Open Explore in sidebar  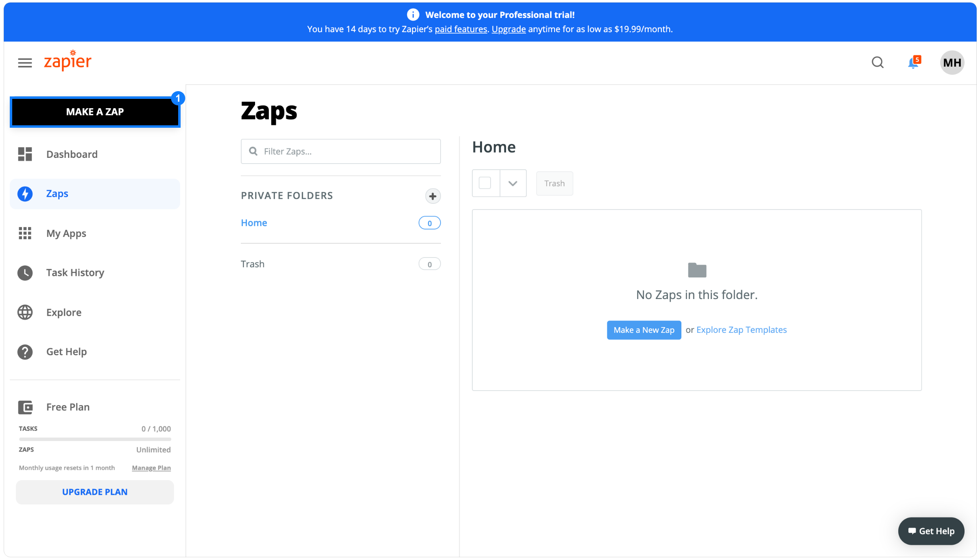click(x=95, y=312)
